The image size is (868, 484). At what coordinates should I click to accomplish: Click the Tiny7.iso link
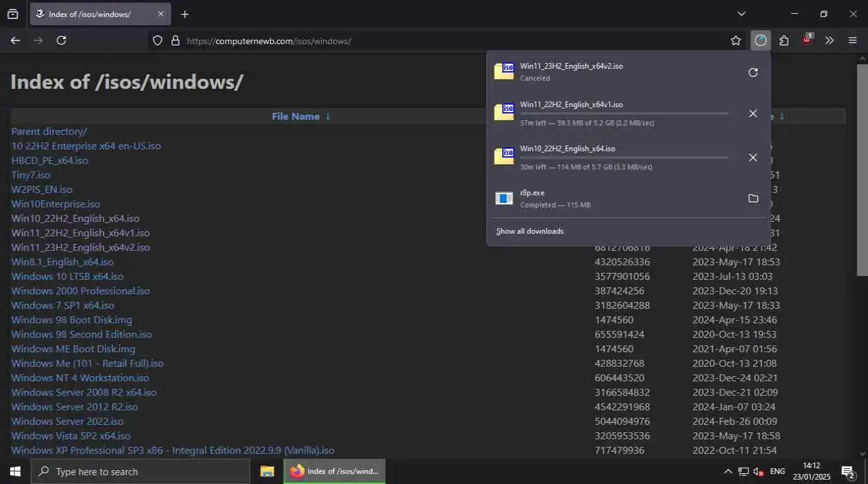pyautogui.click(x=31, y=175)
